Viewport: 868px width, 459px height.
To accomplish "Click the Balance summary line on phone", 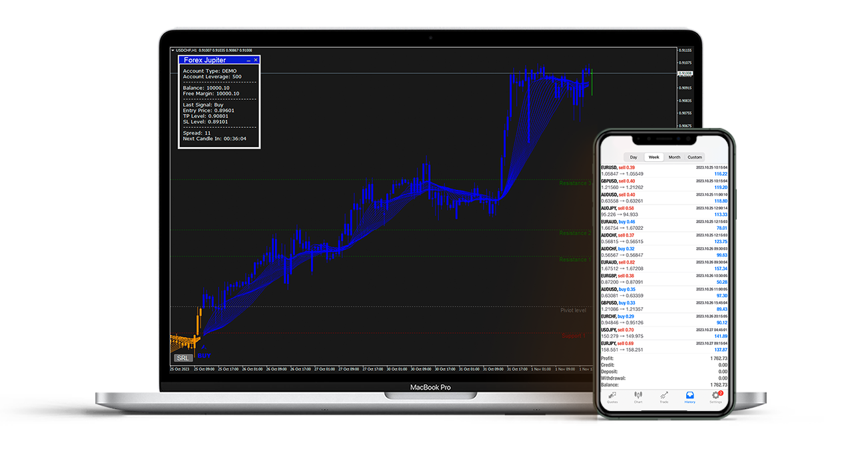I will (664, 385).
